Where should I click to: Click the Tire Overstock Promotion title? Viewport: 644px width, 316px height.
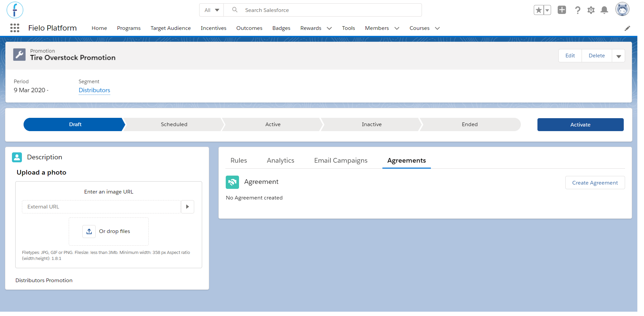point(73,58)
